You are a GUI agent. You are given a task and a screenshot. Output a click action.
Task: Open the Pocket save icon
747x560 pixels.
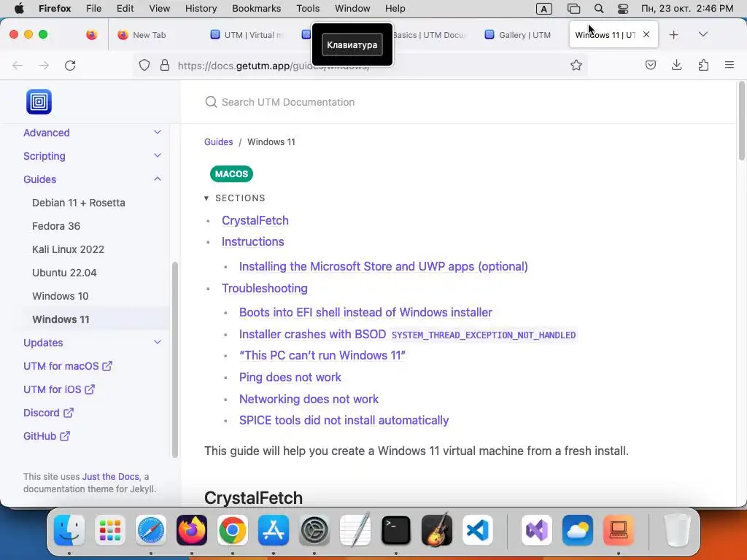tap(650, 65)
